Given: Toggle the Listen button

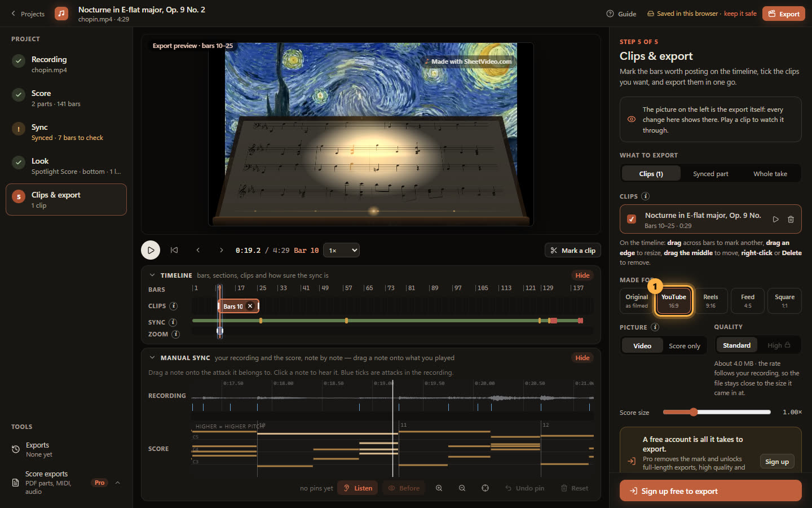Looking at the screenshot, I should tap(358, 488).
